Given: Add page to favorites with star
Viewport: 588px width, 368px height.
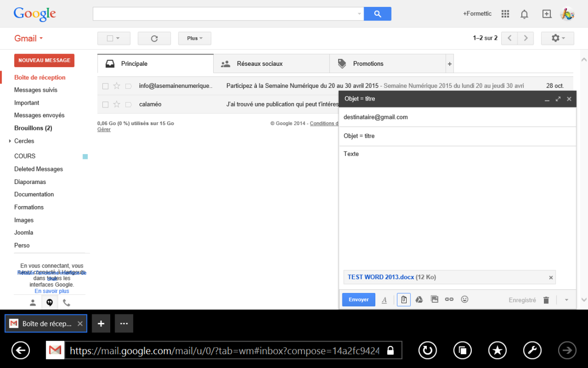Looking at the screenshot, I should 497,350.
